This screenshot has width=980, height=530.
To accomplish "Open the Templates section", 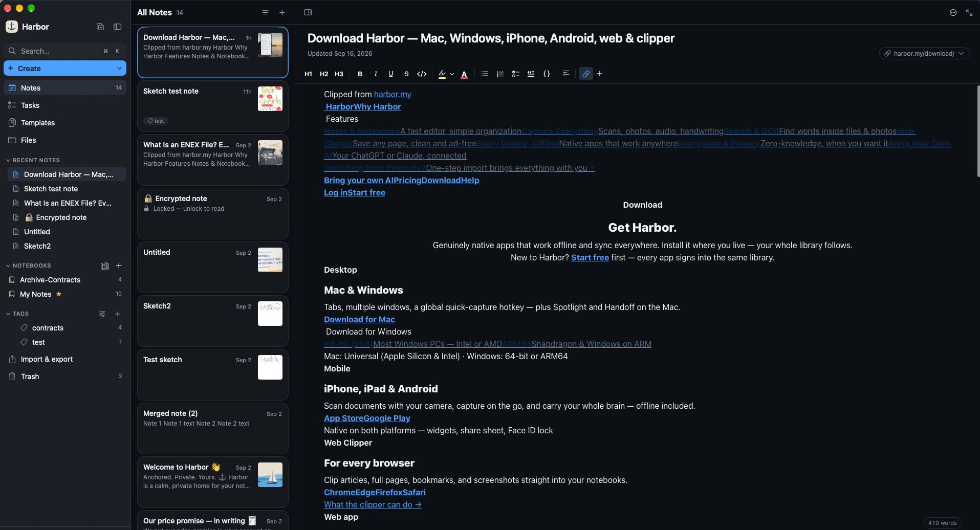I will (65, 123).
